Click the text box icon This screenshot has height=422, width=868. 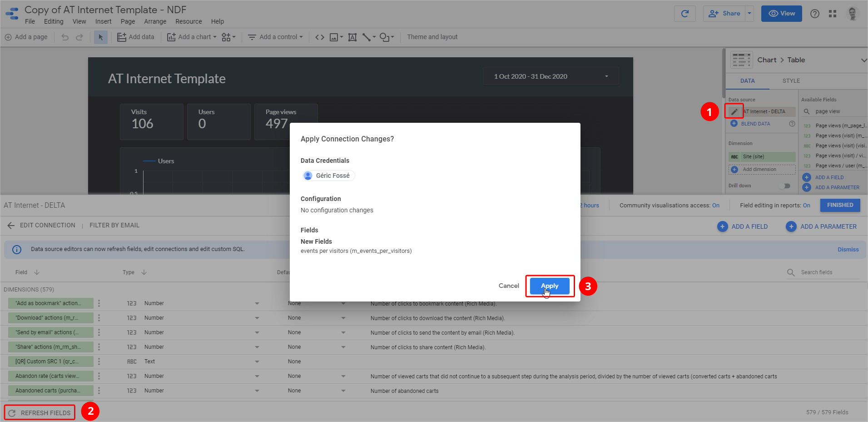tap(352, 37)
